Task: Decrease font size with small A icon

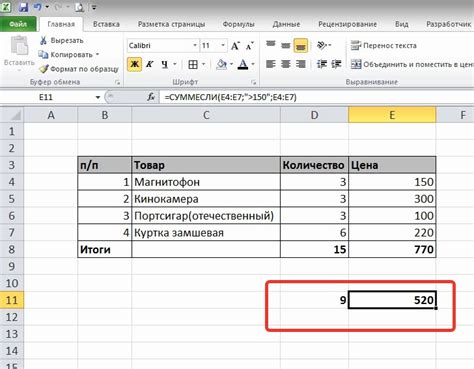Action: (x=250, y=46)
